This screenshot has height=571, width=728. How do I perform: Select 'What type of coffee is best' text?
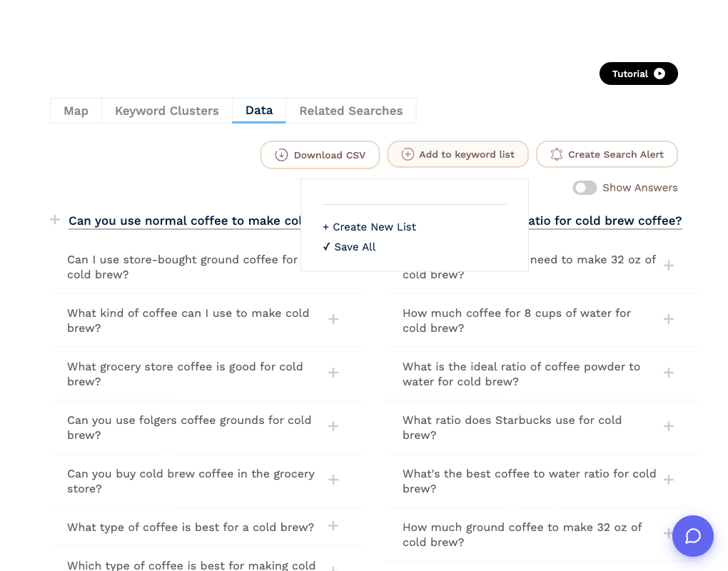191,527
